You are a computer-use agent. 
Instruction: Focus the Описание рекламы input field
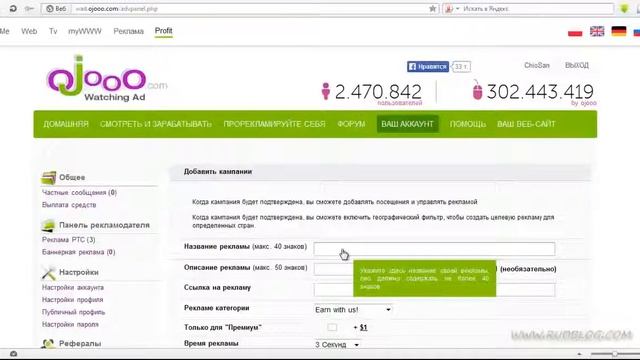(333, 269)
